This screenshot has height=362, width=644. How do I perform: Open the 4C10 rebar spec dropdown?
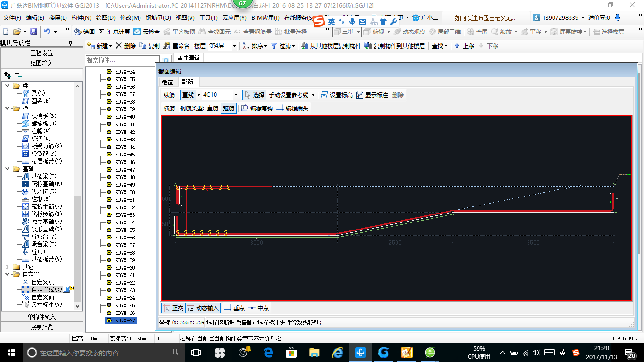coord(235,95)
